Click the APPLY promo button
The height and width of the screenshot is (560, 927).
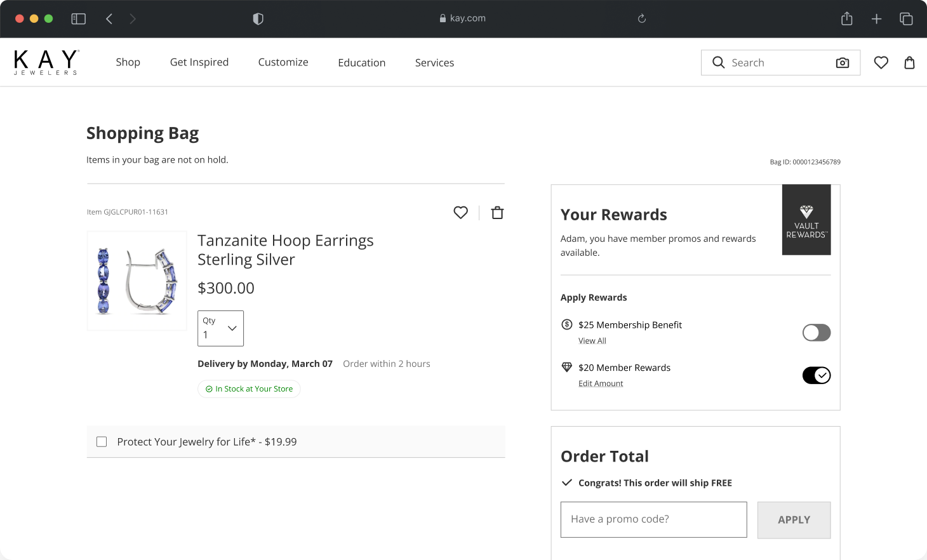point(794,520)
